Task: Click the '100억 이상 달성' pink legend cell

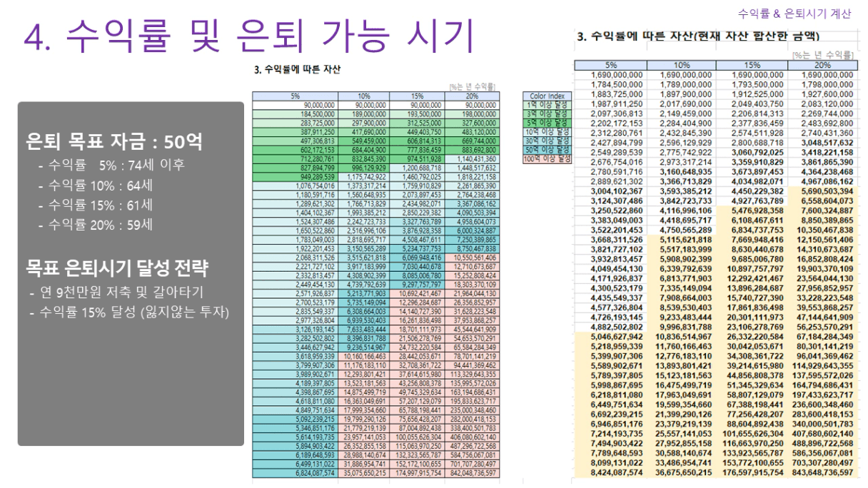Action: click(x=548, y=158)
